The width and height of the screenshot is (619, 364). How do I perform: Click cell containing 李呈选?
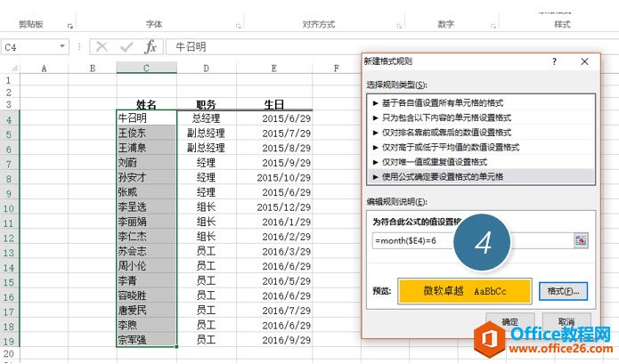pyautogui.click(x=146, y=206)
